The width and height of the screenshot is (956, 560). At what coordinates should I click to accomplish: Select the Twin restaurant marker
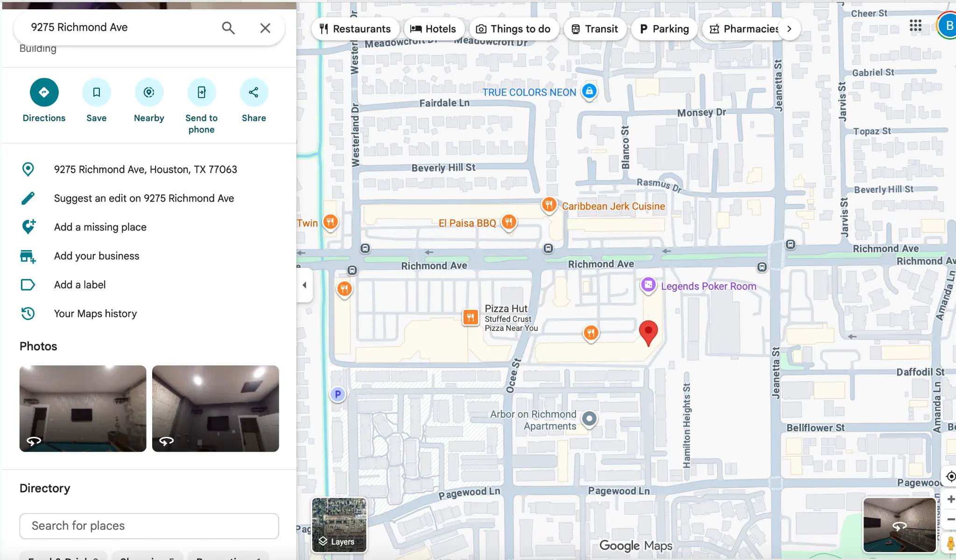330,222
